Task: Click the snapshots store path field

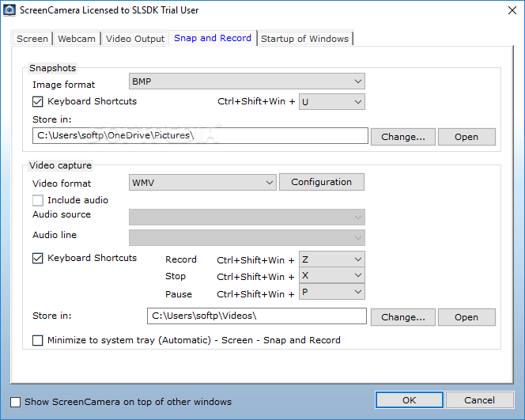Action: pos(200,135)
